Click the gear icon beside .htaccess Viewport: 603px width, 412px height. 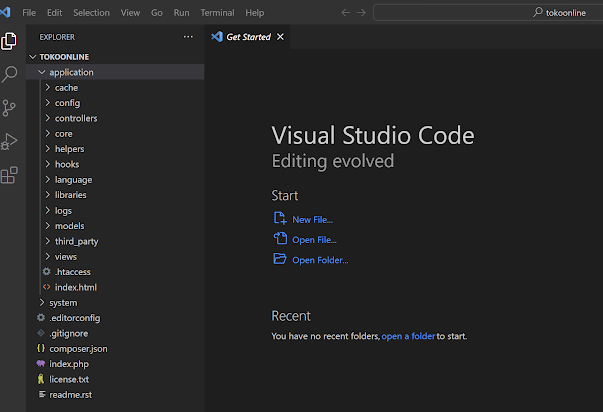tap(47, 272)
